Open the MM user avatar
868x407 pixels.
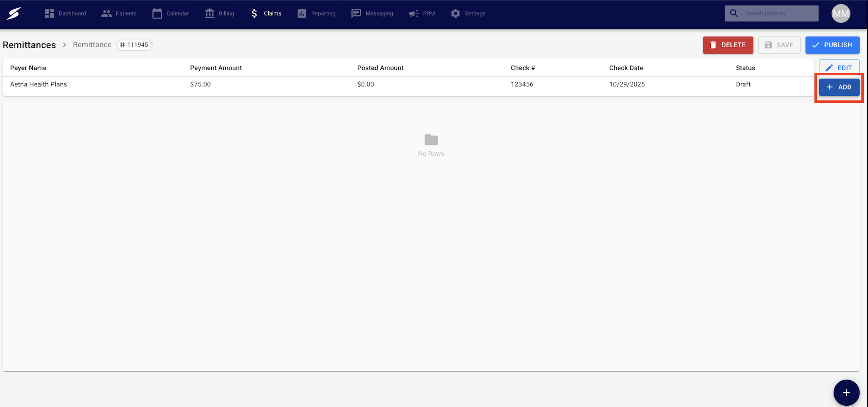[840, 14]
